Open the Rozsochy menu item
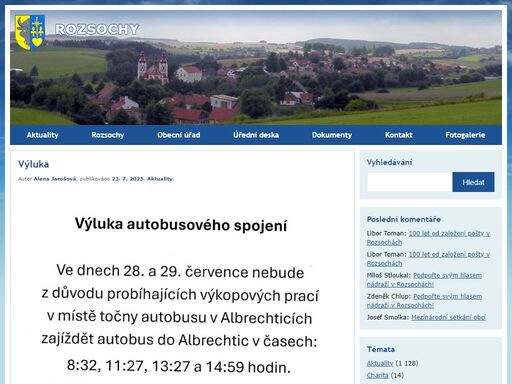512x384 pixels. point(108,135)
